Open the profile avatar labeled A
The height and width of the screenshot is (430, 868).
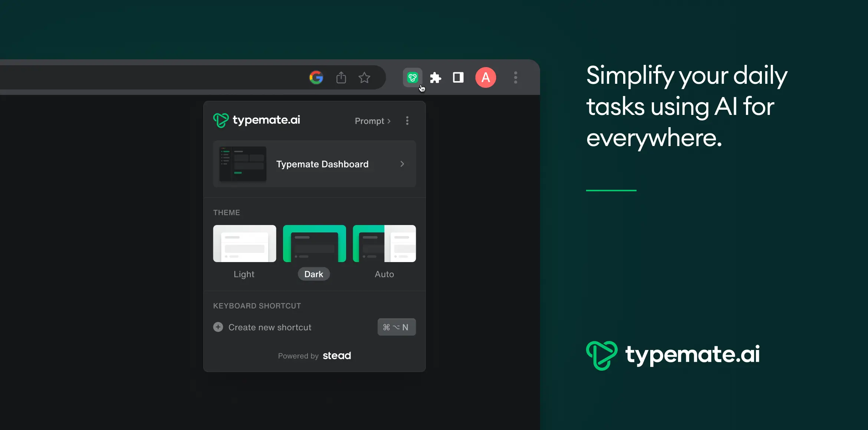pos(486,77)
